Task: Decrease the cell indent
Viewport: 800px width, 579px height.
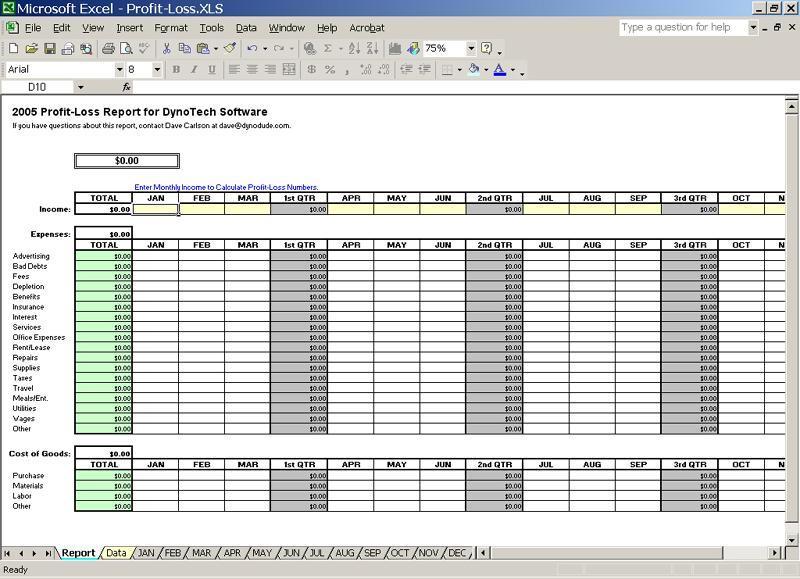Action: (x=406, y=69)
